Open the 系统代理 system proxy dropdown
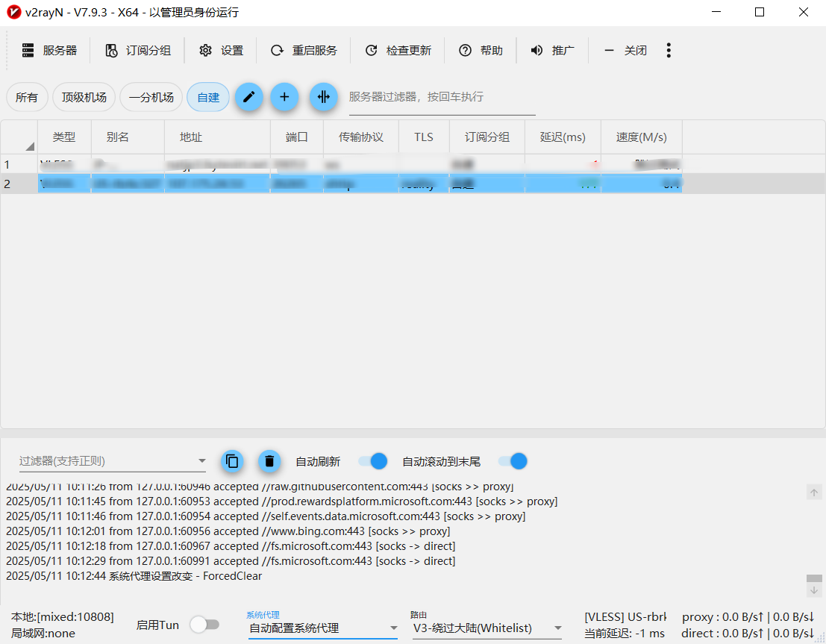This screenshot has width=826, height=644. (394, 629)
